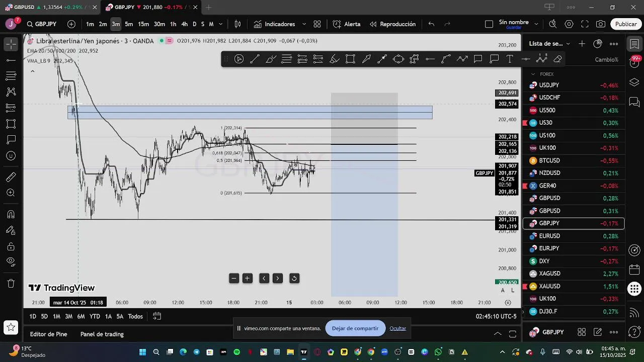Select callout tool in floating drawing toolbar

tap(494, 59)
